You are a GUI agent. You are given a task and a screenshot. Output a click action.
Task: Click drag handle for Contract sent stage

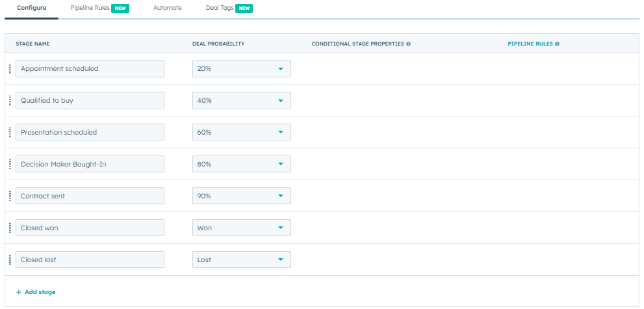click(10, 196)
